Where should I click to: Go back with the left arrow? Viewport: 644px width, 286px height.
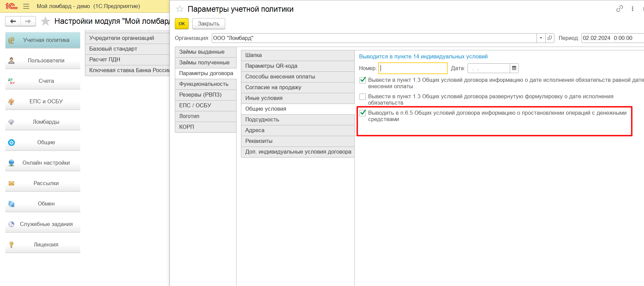pos(13,21)
